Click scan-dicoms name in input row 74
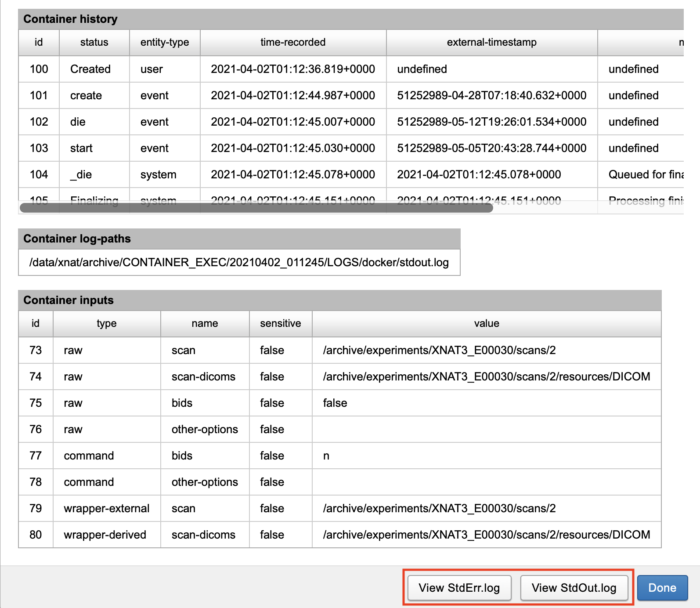The height and width of the screenshot is (608, 700). [203, 376]
